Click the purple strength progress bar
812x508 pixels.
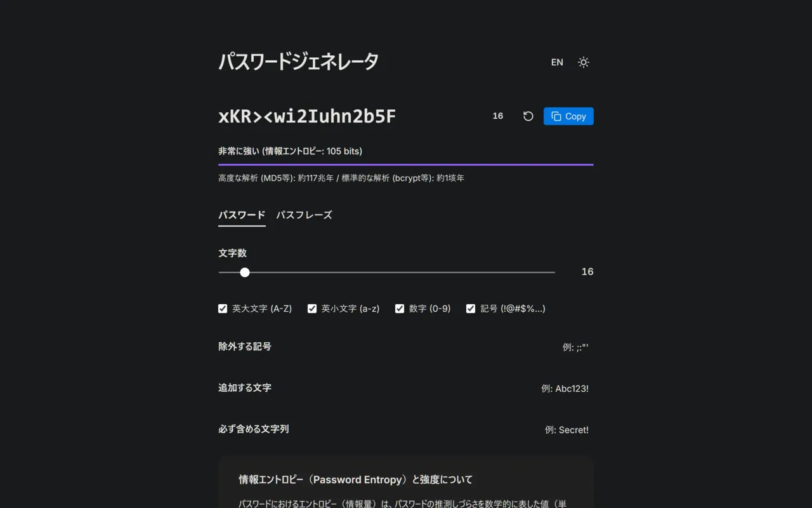tap(406, 164)
